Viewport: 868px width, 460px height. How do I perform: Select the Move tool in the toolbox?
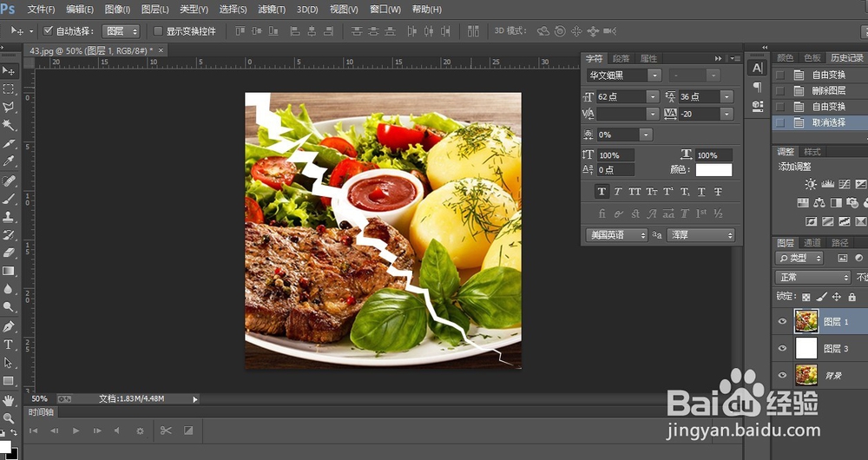pyautogui.click(x=9, y=71)
